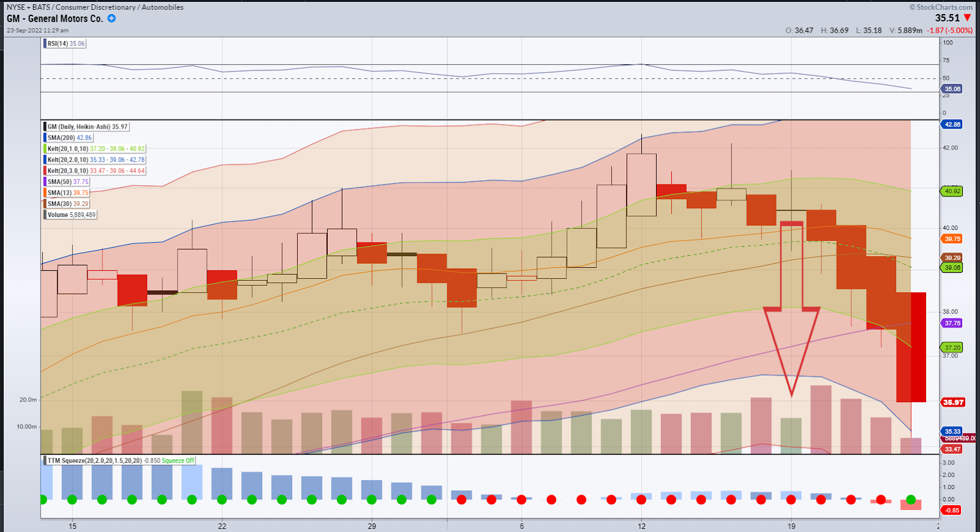Image resolution: width=980 pixels, height=532 pixels.
Task: Click the date axis label 12
Action: point(641,526)
